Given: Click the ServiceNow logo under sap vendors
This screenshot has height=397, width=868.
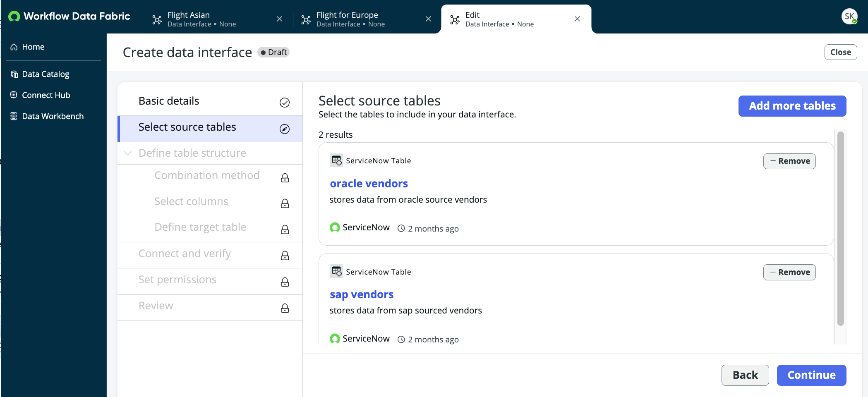Looking at the screenshot, I should click(x=335, y=339).
